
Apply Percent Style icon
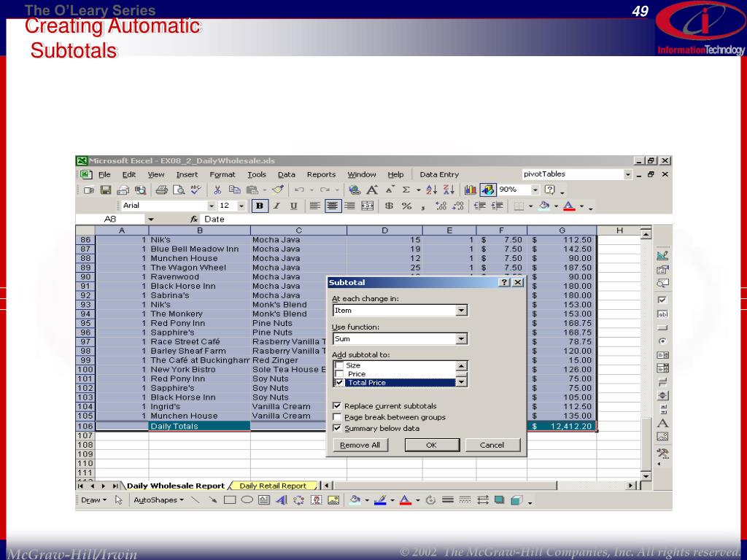(x=406, y=206)
